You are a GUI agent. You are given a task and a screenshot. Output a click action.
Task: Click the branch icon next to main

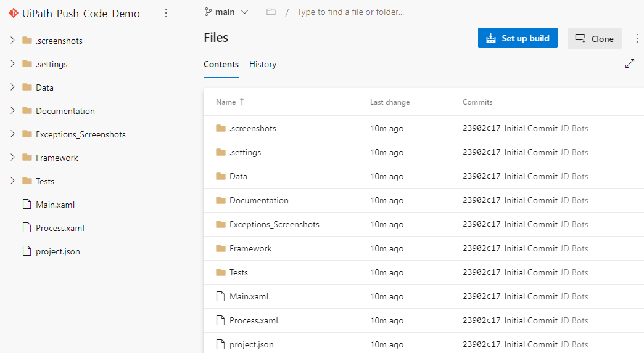tap(208, 12)
